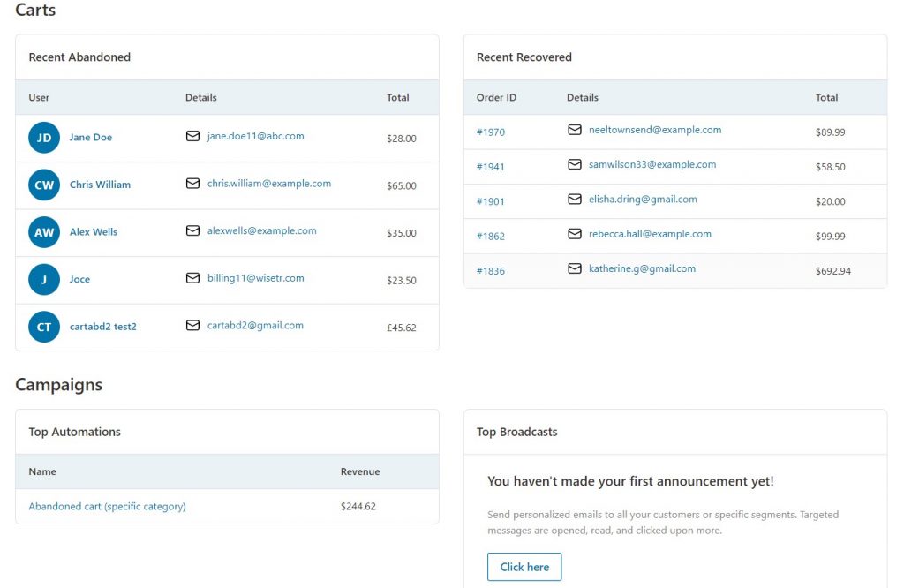
Task: Select the $35.00 total value
Action: coord(402,233)
